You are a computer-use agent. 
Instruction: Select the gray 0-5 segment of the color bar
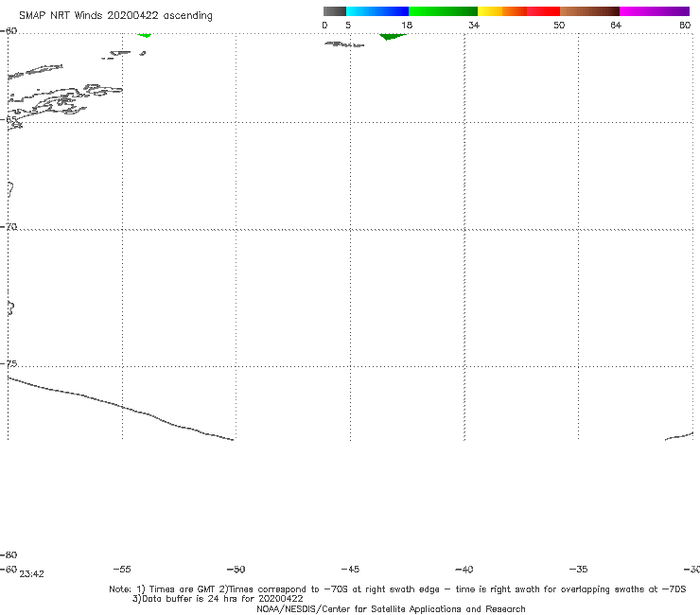click(335, 11)
